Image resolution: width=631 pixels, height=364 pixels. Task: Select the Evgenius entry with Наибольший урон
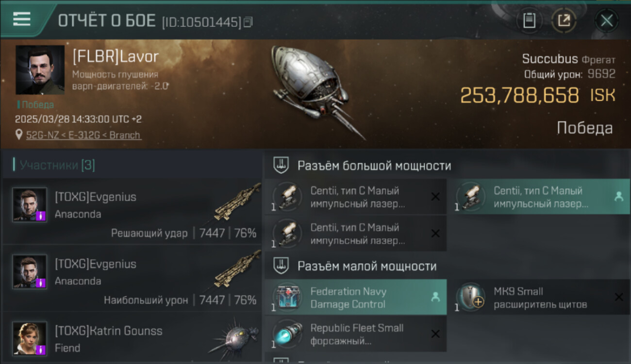(132, 279)
